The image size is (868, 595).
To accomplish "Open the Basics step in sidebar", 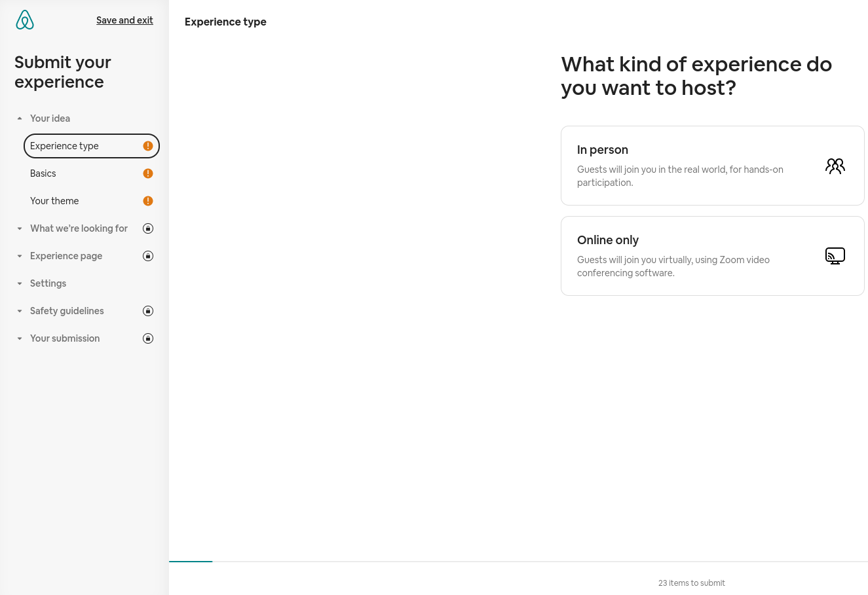I will 43,173.
